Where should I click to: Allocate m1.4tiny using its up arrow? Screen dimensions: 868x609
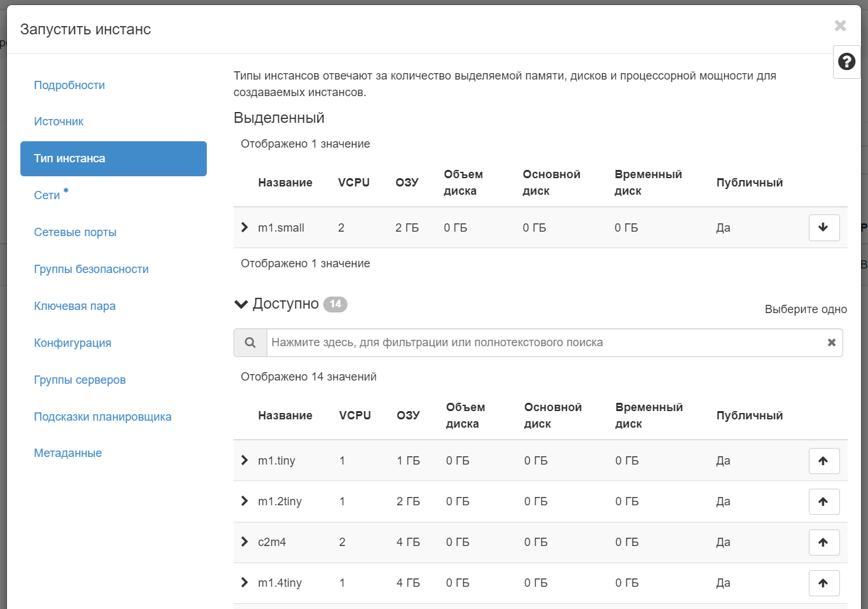pos(824,583)
